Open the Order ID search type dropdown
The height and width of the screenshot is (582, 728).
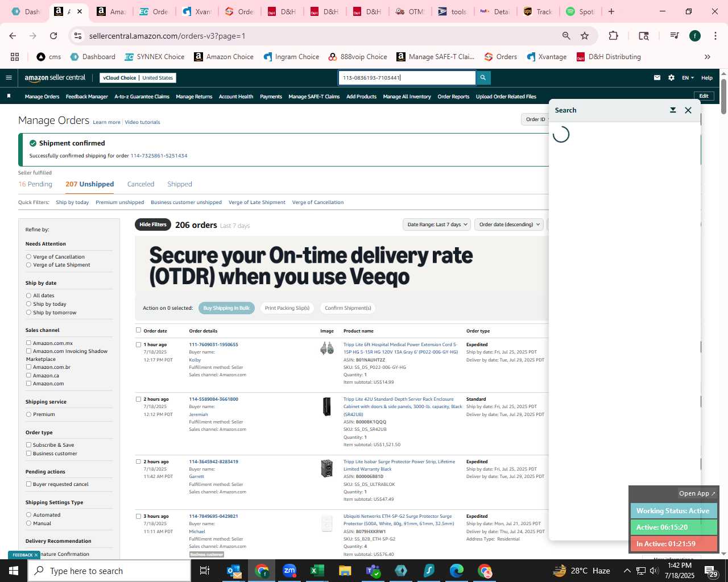click(535, 119)
